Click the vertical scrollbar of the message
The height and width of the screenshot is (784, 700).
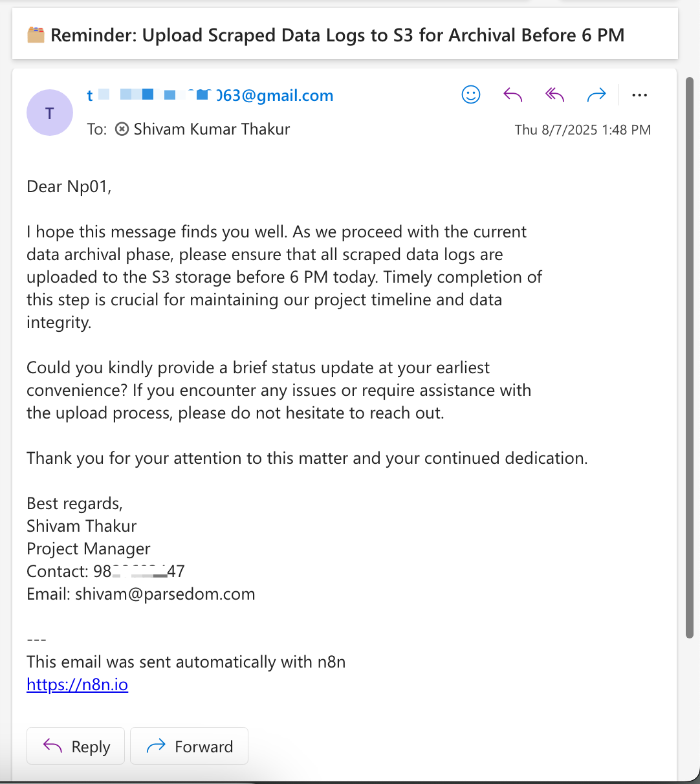pyautogui.click(x=690, y=356)
